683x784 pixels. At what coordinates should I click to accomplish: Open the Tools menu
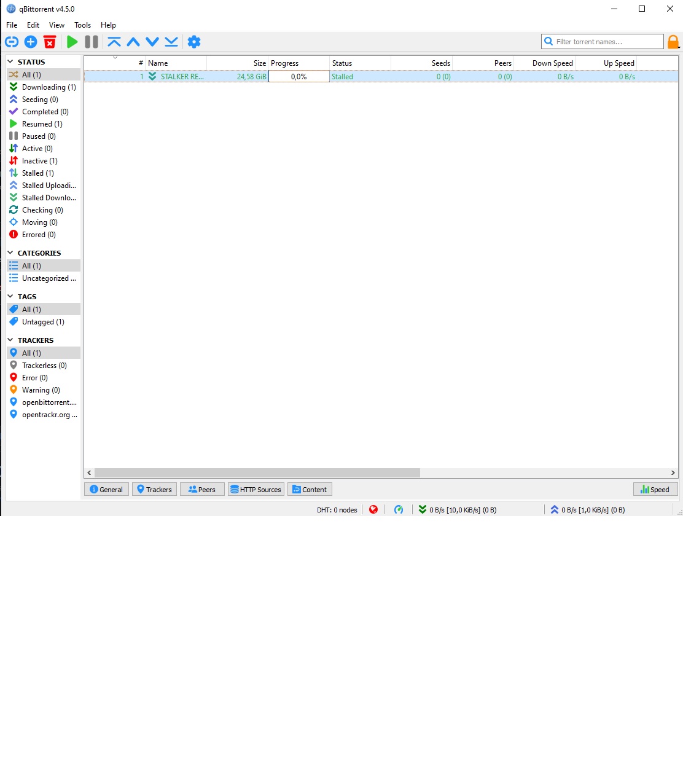coord(82,25)
